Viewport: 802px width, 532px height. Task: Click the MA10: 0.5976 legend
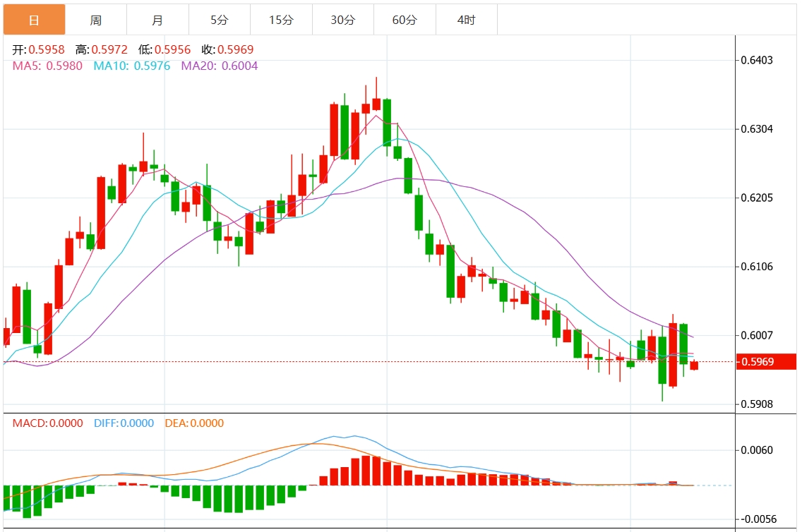(x=131, y=66)
